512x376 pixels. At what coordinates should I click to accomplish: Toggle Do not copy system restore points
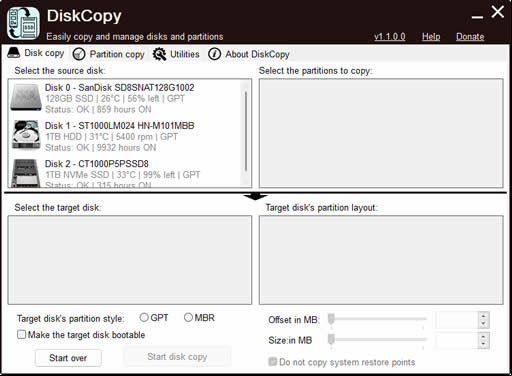point(273,362)
